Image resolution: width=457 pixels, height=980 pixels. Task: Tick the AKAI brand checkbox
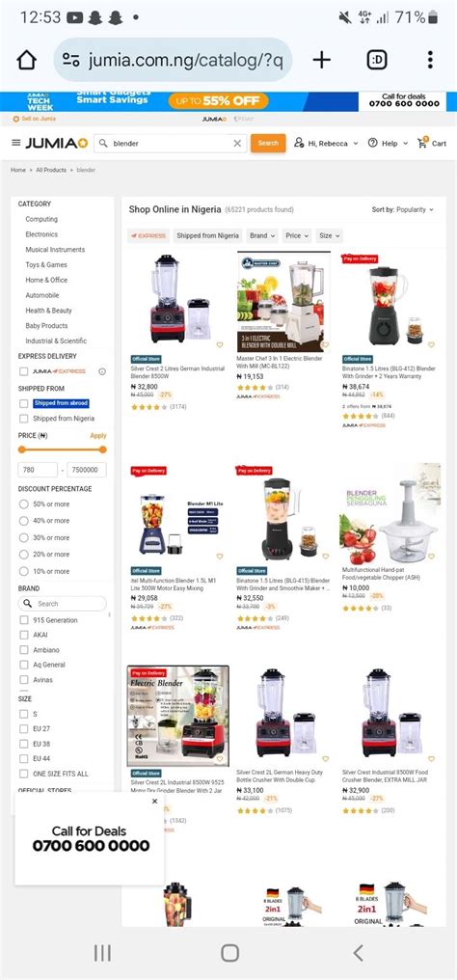pos(24,635)
